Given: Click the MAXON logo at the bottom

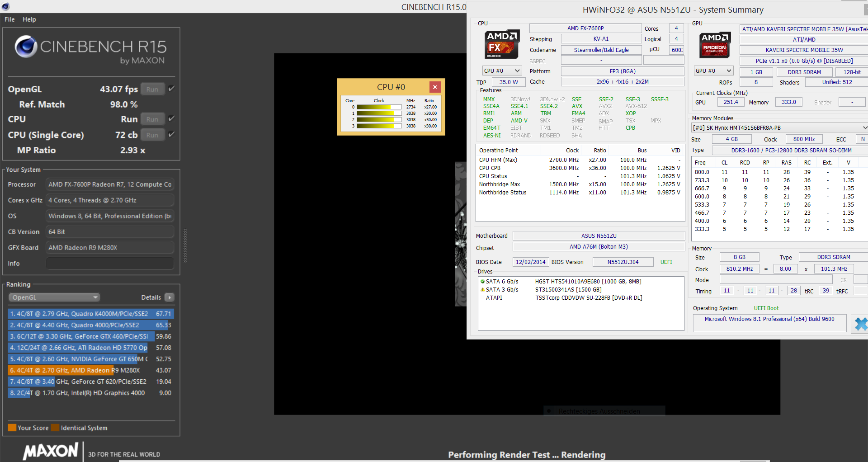Looking at the screenshot, I should point(51,451).
